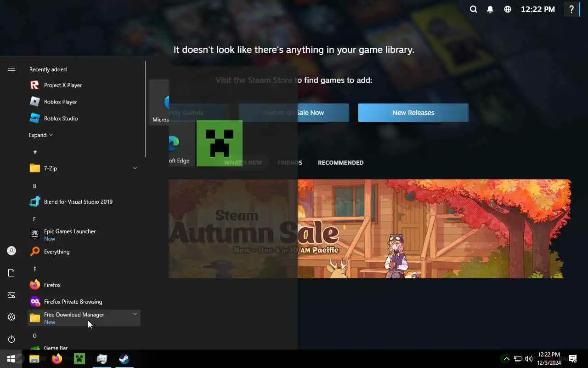Expand Free Download Manager chevron

point(135,314)
